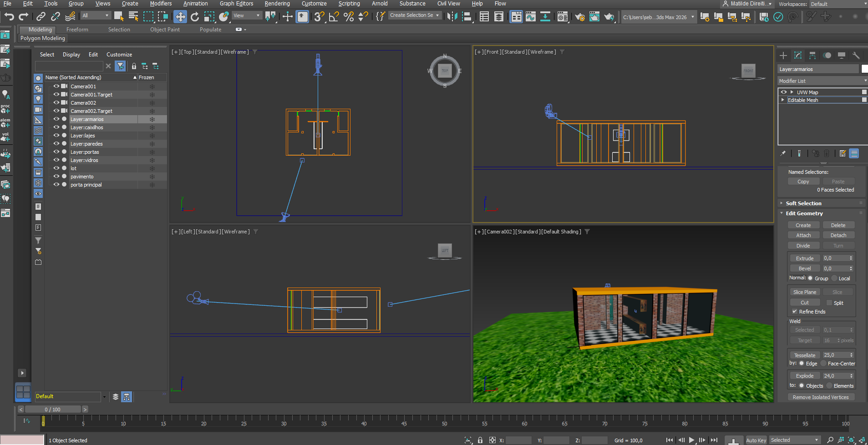Click the Link selection chain icon
This screenshot has height=445, width=868.
(41, 17)
